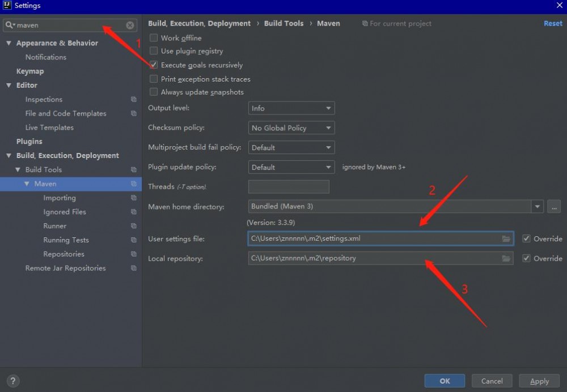Click the User settings file path field

tap(381, 239)
